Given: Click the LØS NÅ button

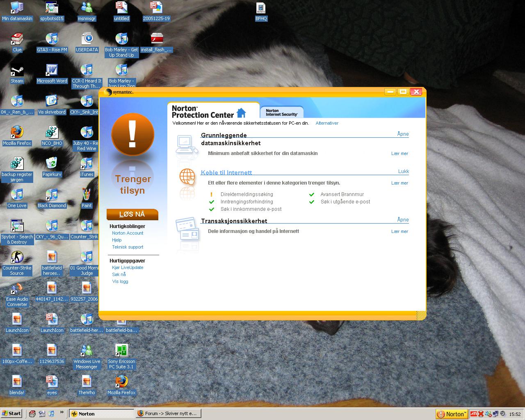Looking at the screenshot, I should point(132,214).
